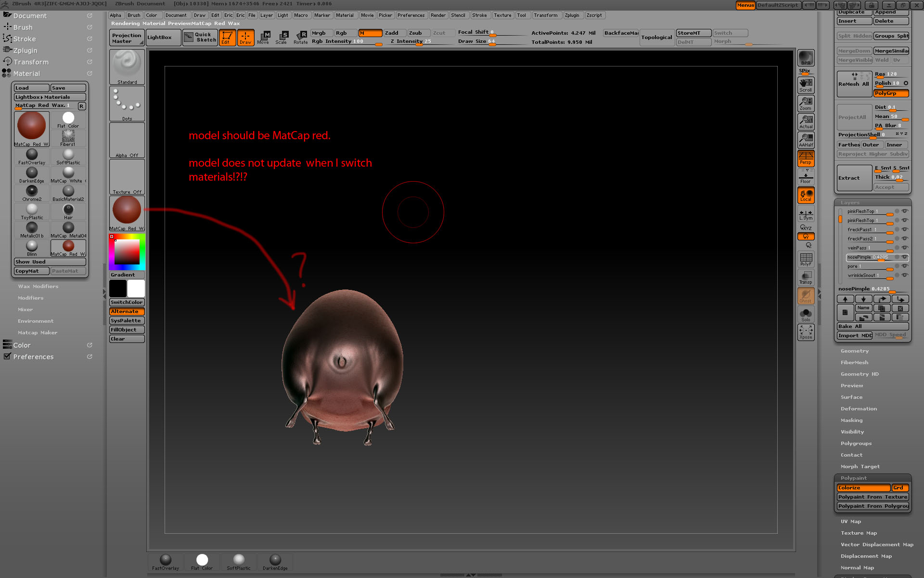Open the Dots stroke selector
Viewport: 924px width, 578px height.
[x=127, y=104]
